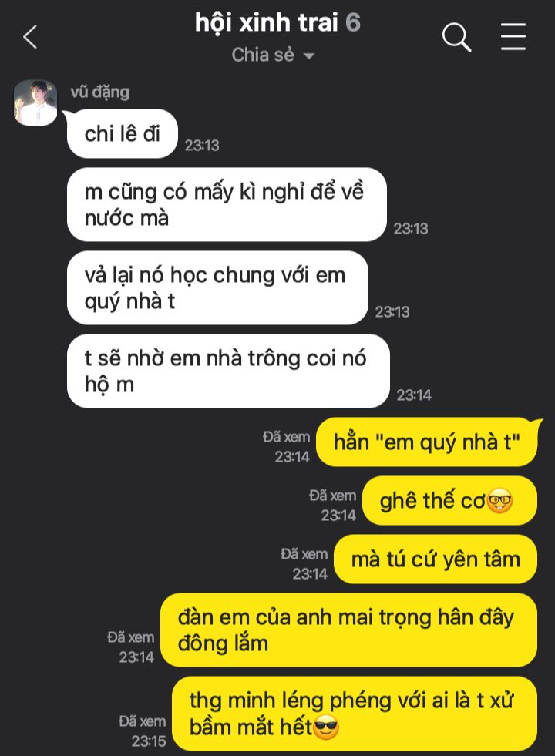Click the Chia sẻ label

point(263,55)
